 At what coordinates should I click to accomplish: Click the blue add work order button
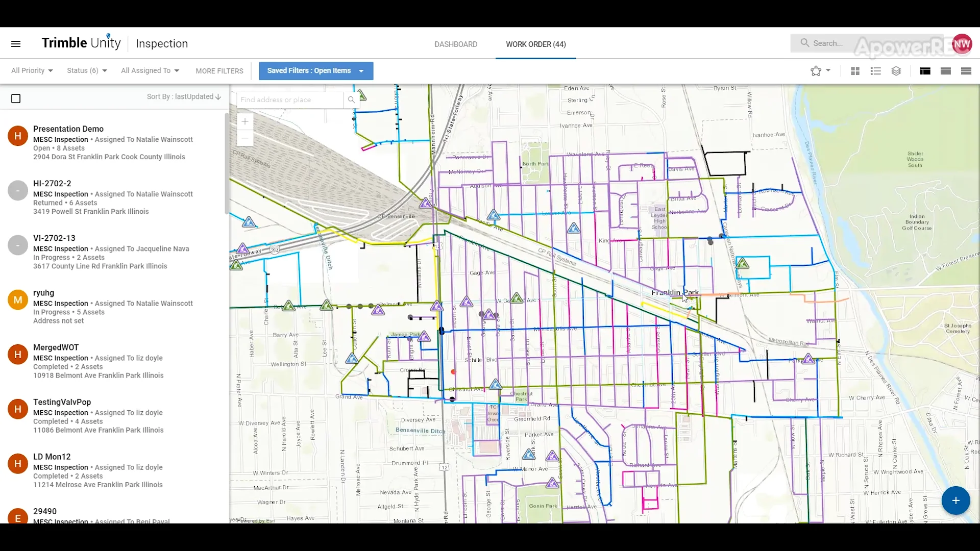(955, 500)
